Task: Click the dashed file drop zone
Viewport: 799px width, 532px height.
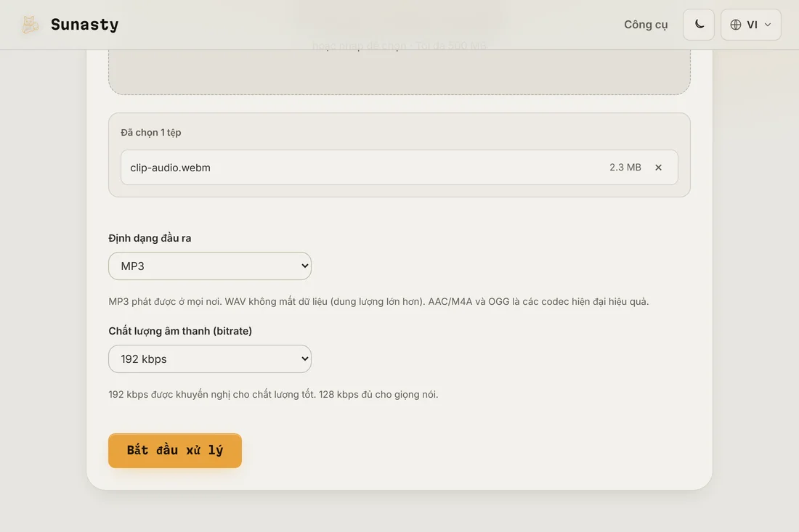Action: [x=399, y=71]
